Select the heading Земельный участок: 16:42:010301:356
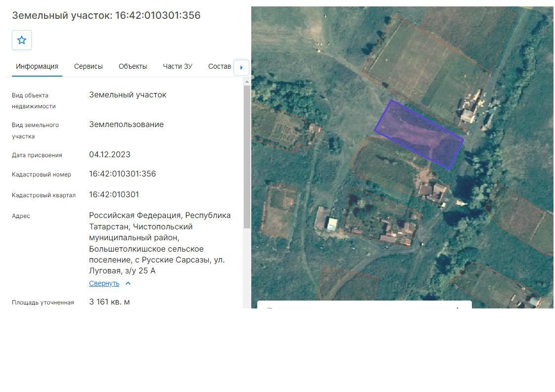Image resolution: width=555 pixels, height=392 pixels. (x=106, y=15)
